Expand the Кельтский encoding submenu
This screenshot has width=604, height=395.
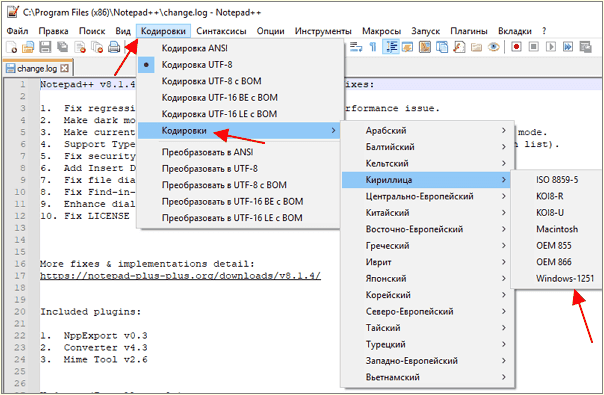point(427,163)
